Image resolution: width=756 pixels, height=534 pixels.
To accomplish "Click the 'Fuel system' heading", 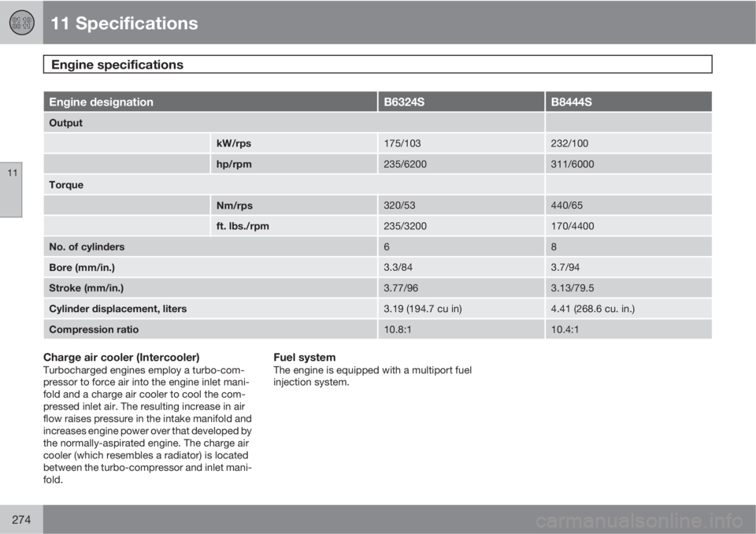I will point(304,358).
